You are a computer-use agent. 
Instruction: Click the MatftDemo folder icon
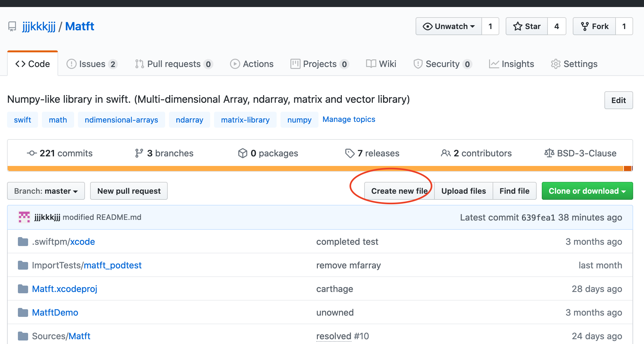23,312
